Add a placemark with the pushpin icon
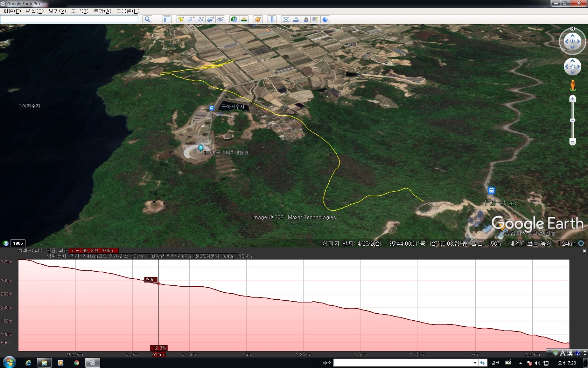 [181, 19]
